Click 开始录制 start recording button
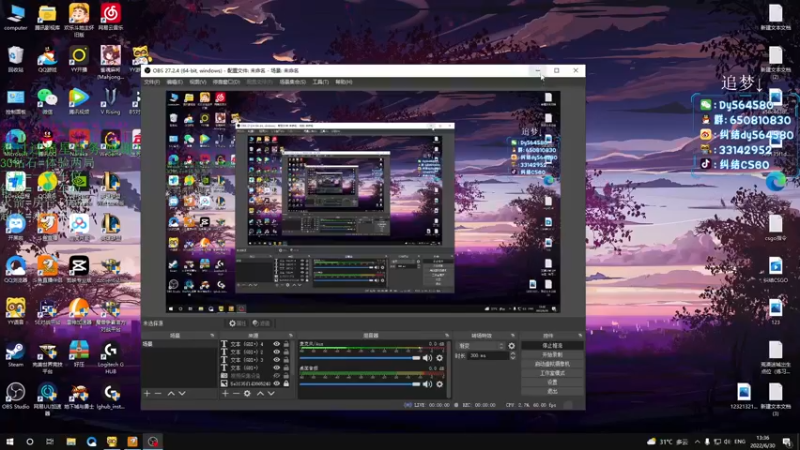The height and width of the screenshot is (450, 800). click(552, 355)
